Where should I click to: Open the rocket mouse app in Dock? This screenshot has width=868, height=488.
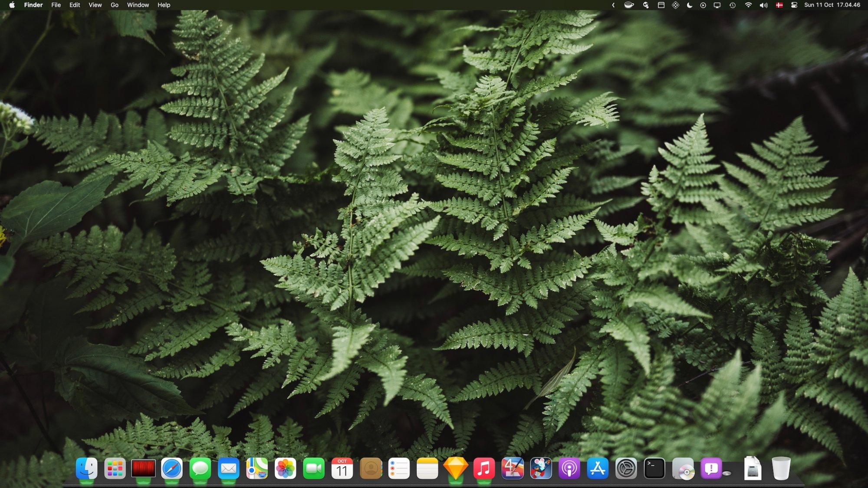[541, 468]
